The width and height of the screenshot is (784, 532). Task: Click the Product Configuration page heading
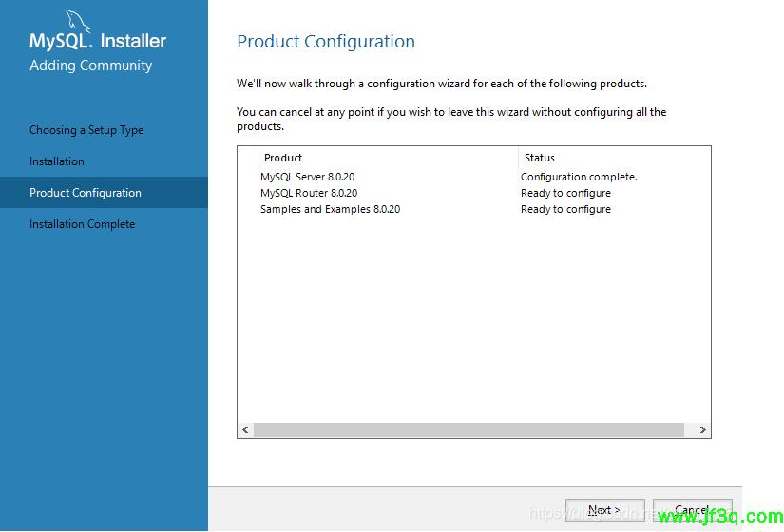point(326,42)
